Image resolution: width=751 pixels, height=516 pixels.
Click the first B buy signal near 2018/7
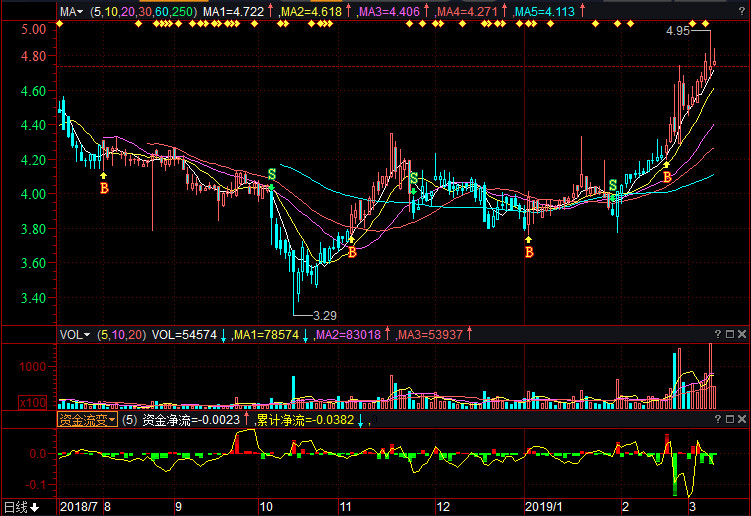pos(103,187)
